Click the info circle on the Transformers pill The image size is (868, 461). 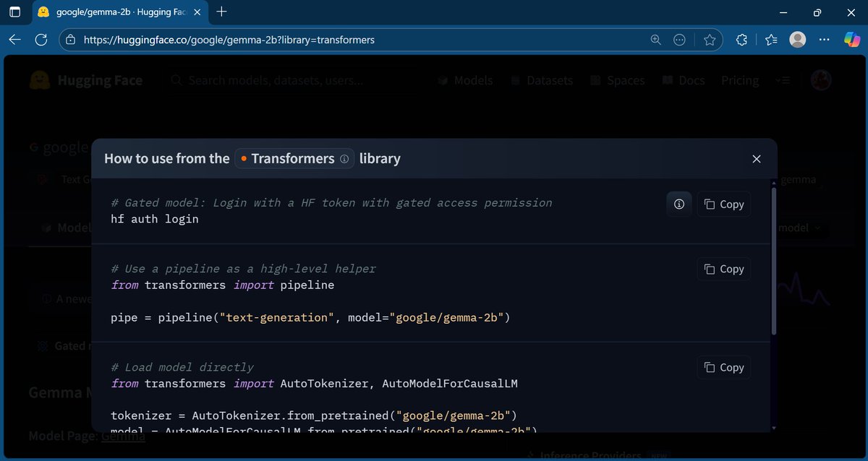(345, 158)
